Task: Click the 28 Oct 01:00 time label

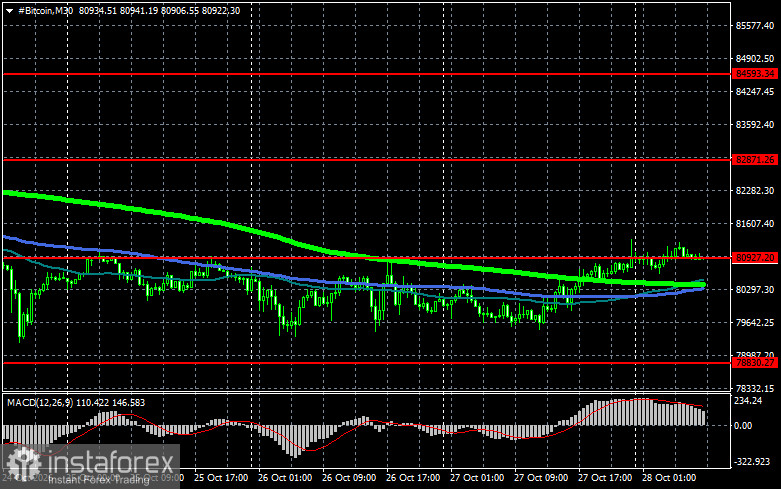Action: pos(669,478)
